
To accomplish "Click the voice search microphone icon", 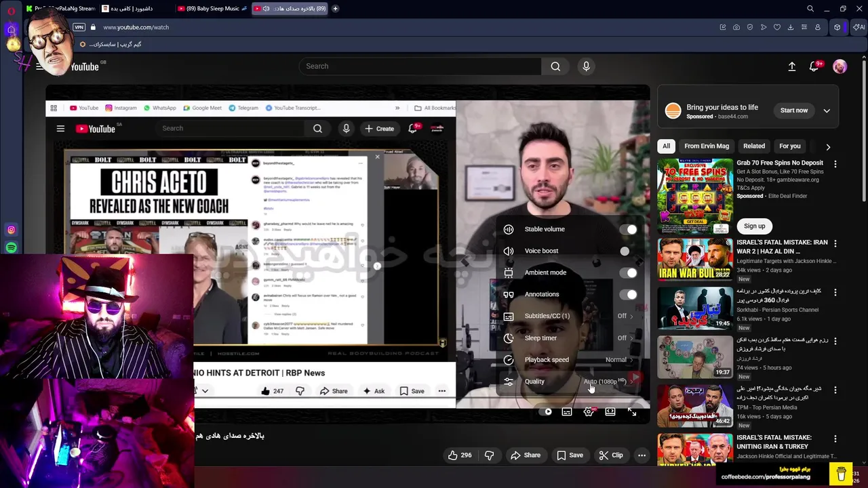I will point(587,66).
